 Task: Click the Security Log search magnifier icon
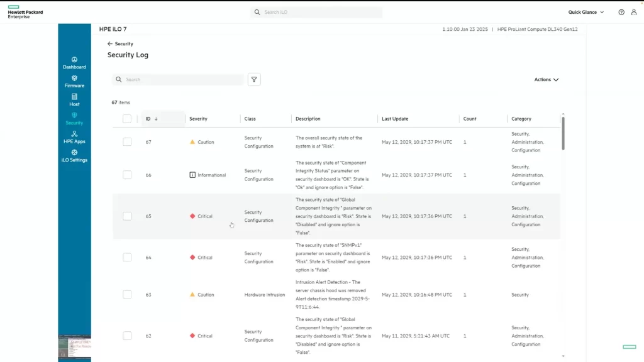[x=119, y=80]
